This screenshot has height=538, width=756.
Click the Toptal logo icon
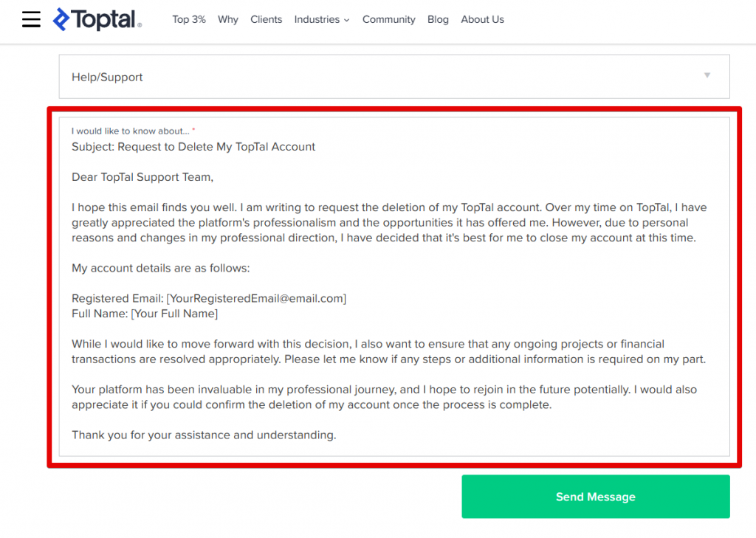62,19
